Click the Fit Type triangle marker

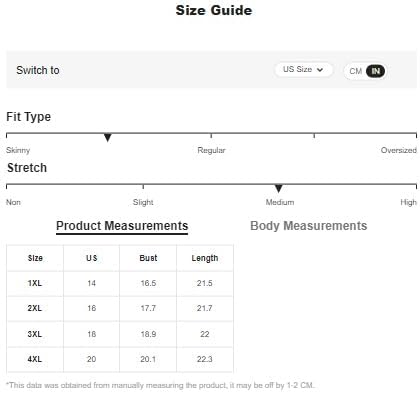(107, 137)
